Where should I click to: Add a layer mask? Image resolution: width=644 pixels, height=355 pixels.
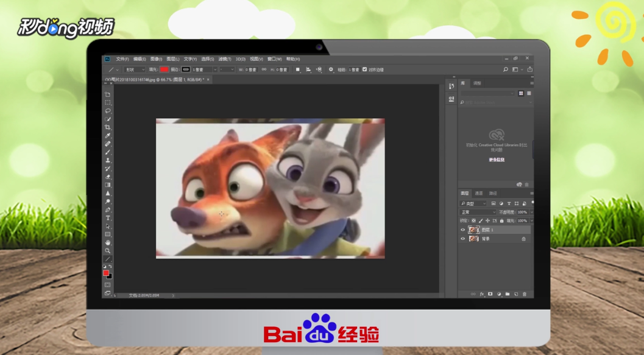click(490, 294)
